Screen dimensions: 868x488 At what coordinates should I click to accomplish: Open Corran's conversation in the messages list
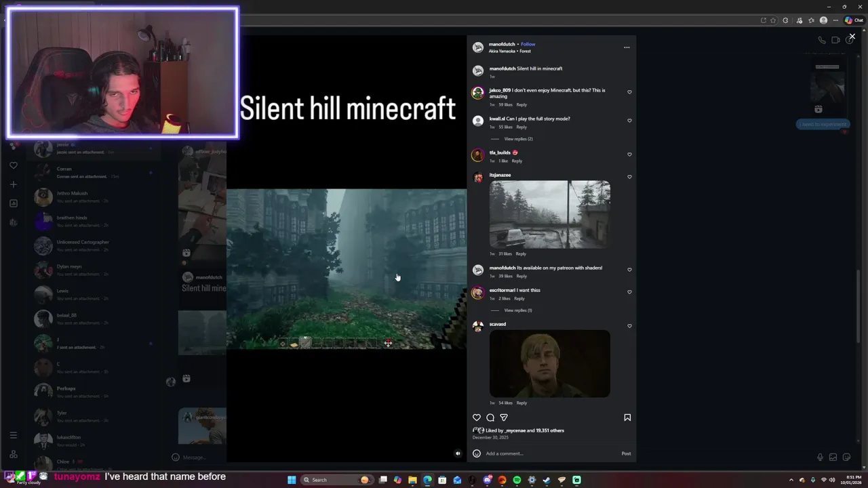click(93, 172)
